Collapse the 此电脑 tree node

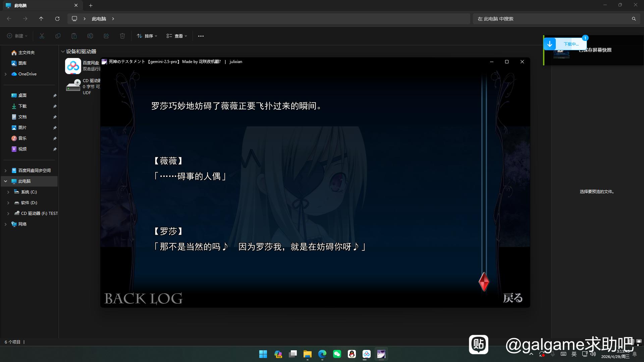click(6, 181)
